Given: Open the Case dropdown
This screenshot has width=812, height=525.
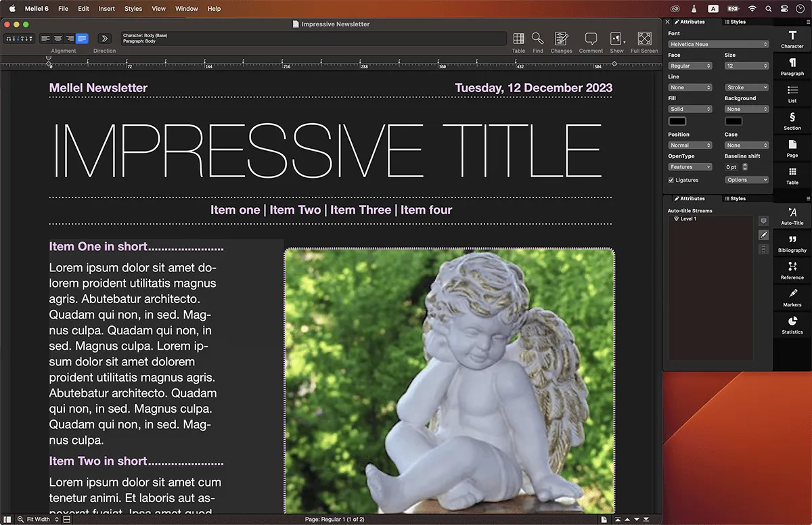Looking at the screenshot, I should (x=746, y=145).
